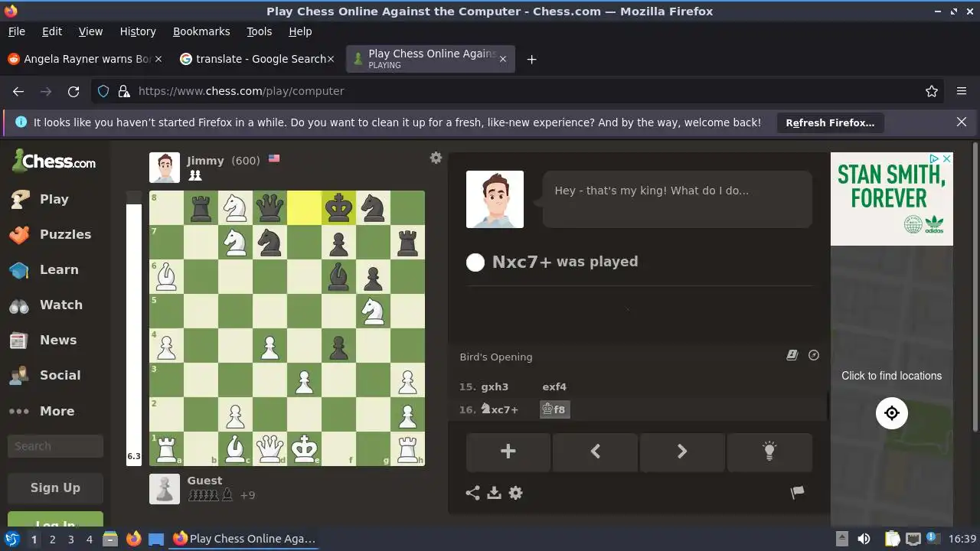Click the Chess.com logo
This screenshot has width=980, height=551.
[x=54, y=161]
